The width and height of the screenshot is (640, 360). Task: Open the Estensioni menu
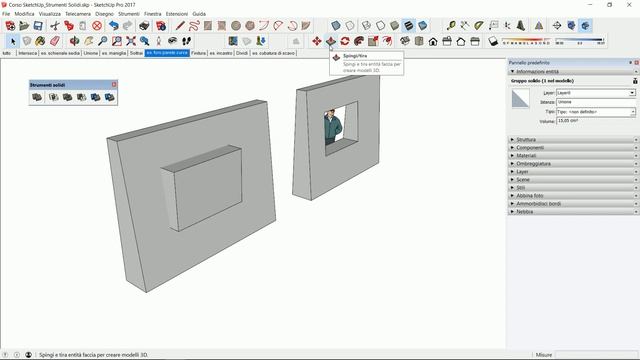(x=177, y=14)
